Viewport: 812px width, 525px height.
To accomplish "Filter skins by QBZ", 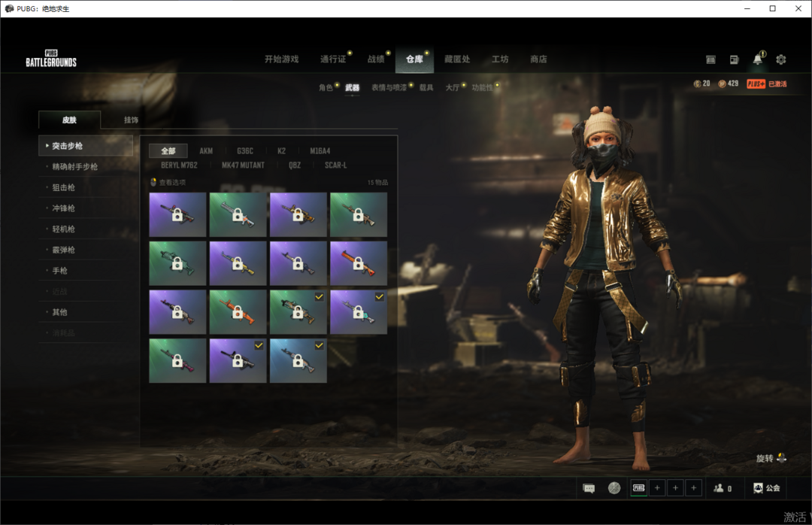I will tap(295, 165).
